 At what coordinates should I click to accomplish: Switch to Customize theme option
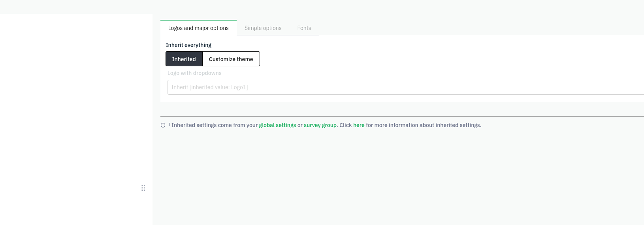(x=231, y=59)
